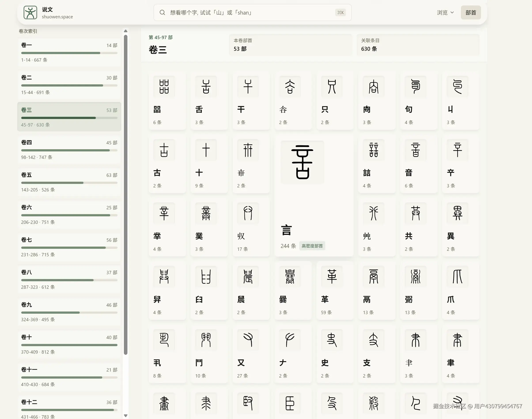Open the 古 radical seal glyph
Viewport: 532px width, 419px height.
(x=164, y=150)
